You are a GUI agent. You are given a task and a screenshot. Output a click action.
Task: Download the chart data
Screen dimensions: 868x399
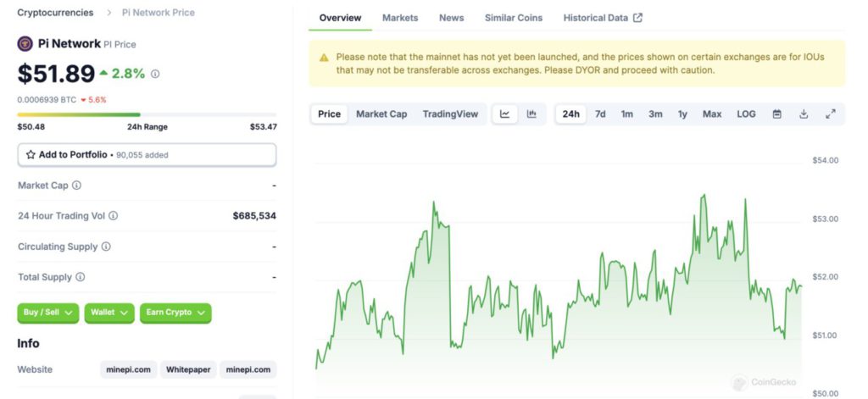point(804,114)
